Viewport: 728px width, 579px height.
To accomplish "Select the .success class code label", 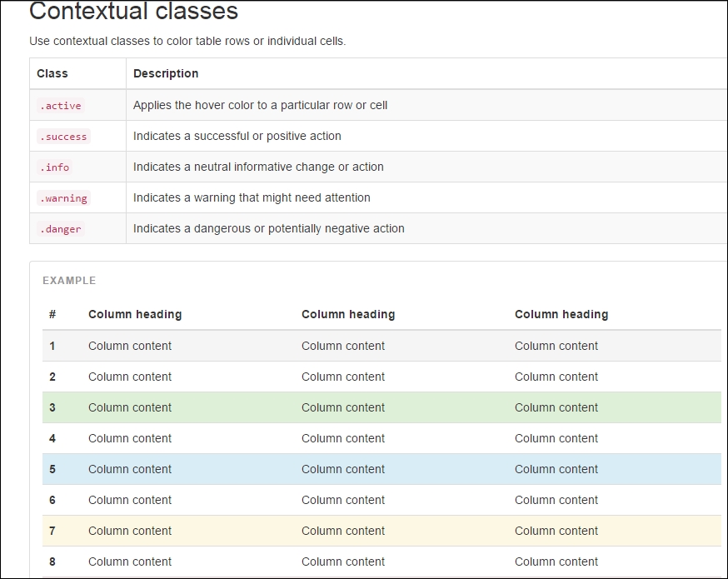I will (x=63, y=137).
